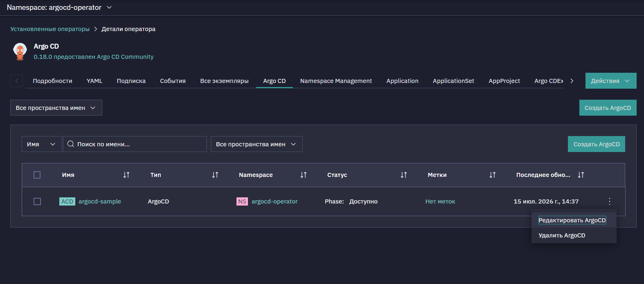Open the AppProject tab

[504, 81]
